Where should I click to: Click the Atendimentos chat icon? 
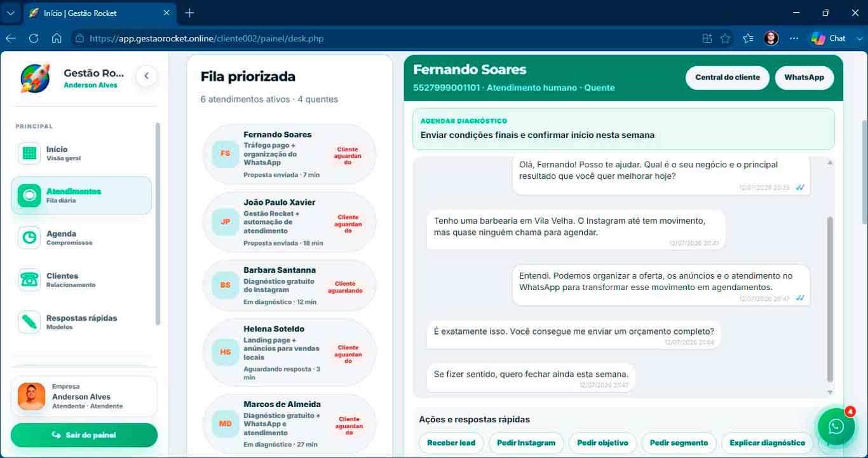pyautogui.click(x=29, y=195)
